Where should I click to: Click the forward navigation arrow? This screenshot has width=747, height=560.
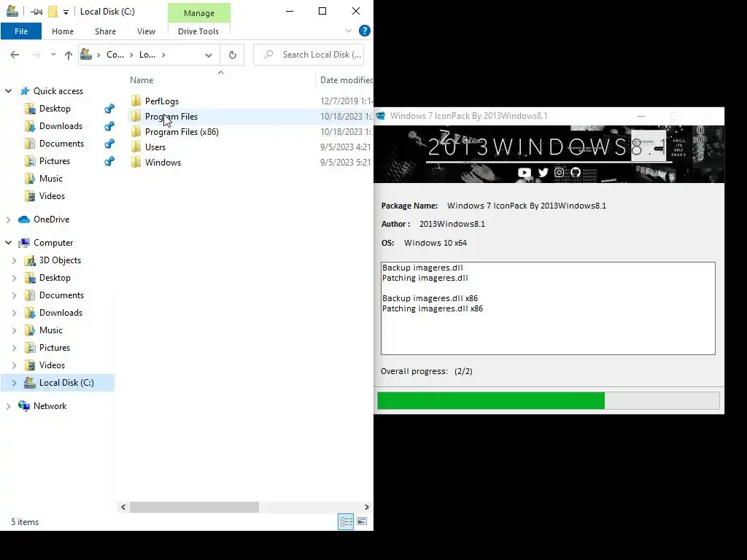[x=36, y=55]
